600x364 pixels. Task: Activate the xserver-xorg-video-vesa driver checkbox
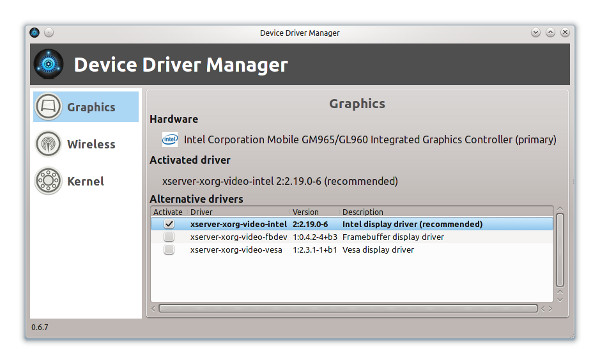pos(169,250)
